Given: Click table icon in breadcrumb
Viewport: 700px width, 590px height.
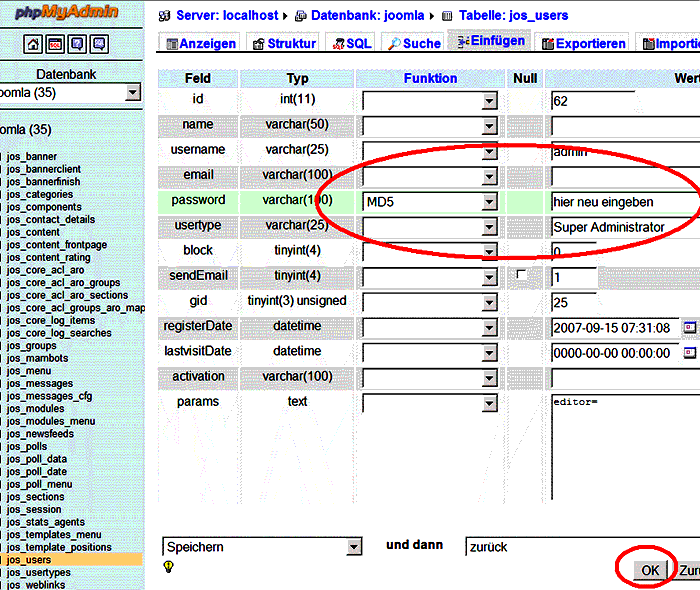Looking at the screenshot, I should pos(447,17).
